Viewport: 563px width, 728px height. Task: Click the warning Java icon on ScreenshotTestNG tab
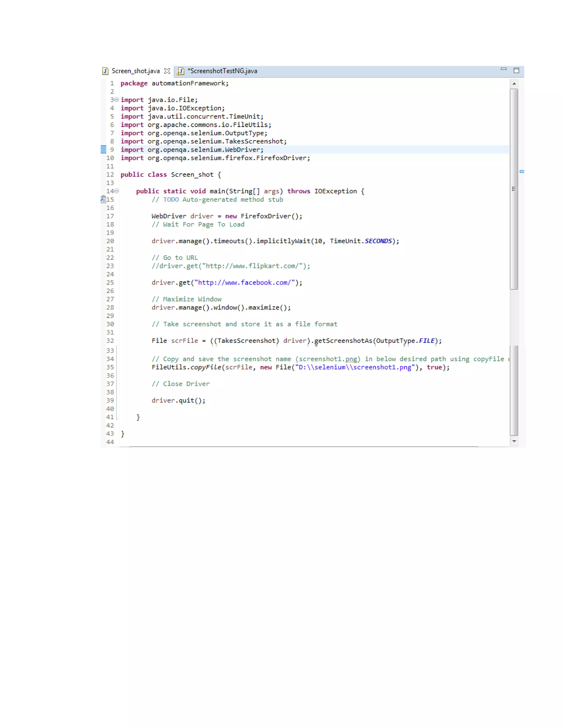tap(181, 71)
